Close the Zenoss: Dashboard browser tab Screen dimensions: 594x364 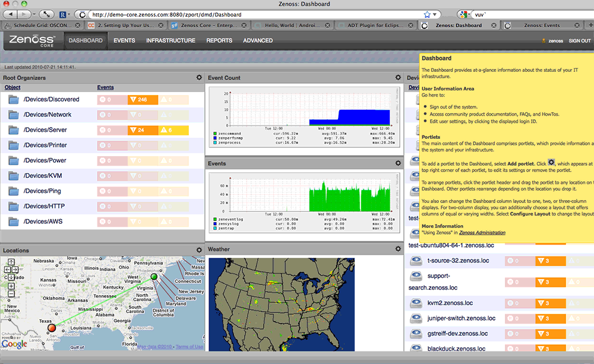(x=494, y=26)
